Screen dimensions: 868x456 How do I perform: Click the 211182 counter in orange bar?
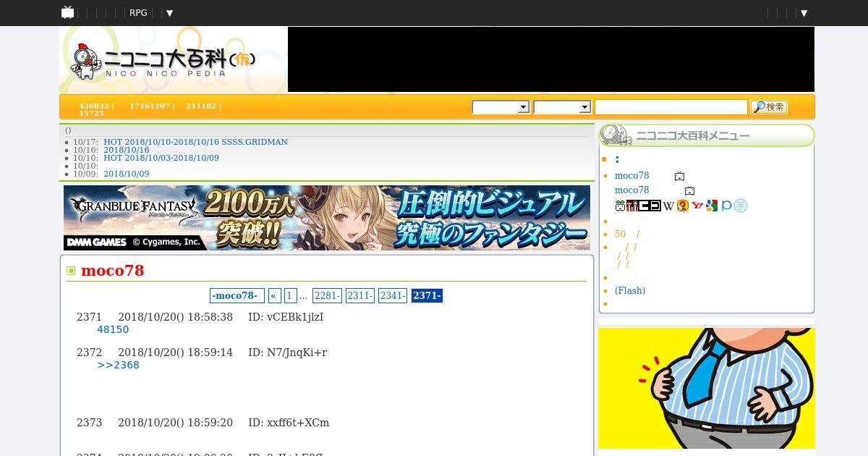(x=201, y=106)
